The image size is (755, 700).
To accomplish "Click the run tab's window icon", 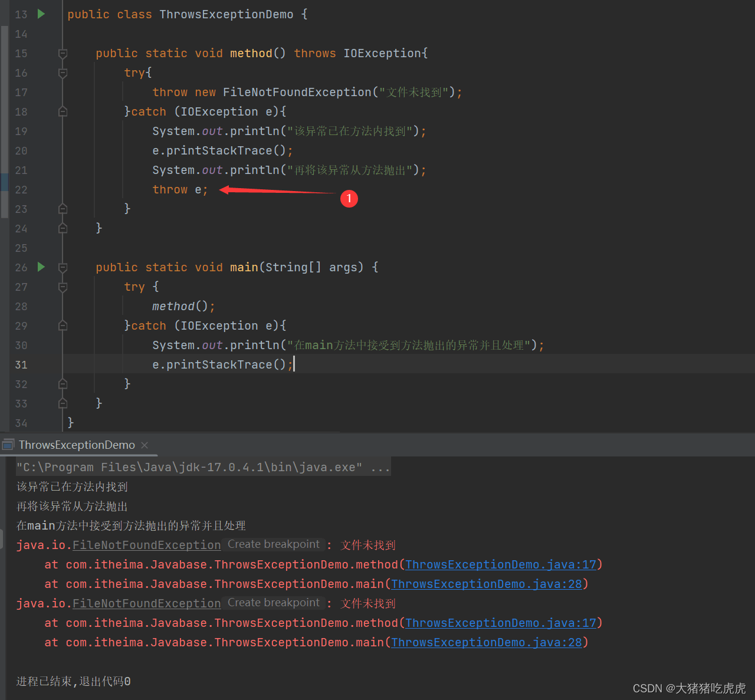I will (8, 445).
